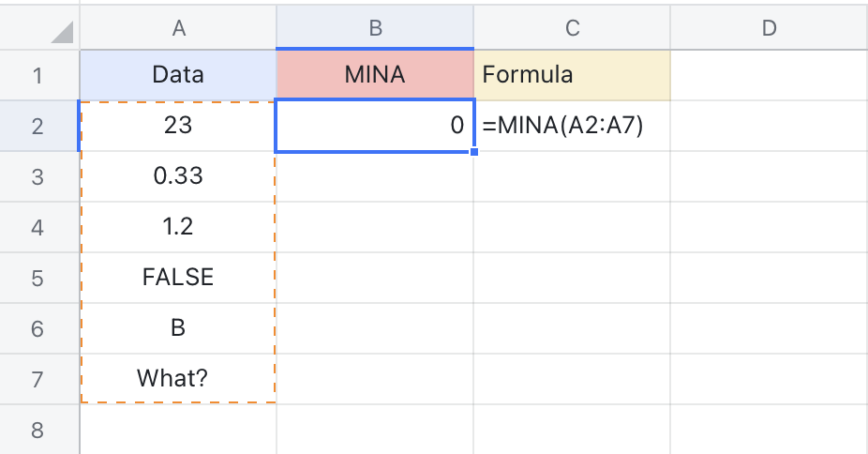The image size is (868, 454).
Task: Select row 2 header
Action: pos(38,126)
